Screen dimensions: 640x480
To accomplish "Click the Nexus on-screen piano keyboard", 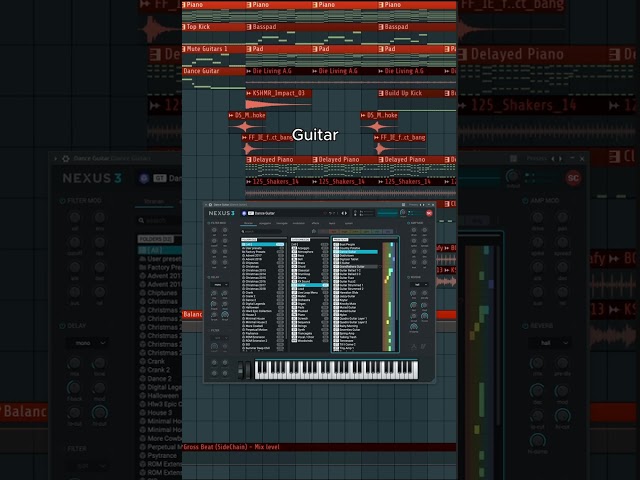I will point(336,370).
